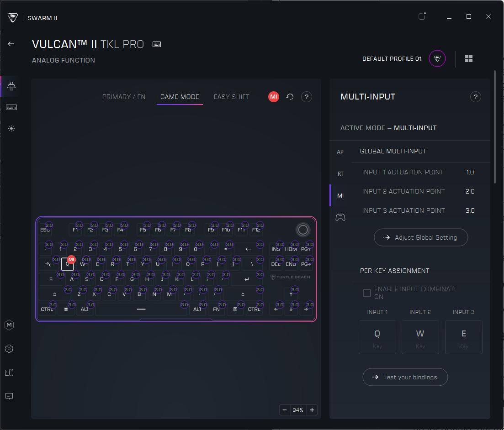504x430 pixels.
Task: Open the Multi-Input panel help icon
Action: point(475,97)
